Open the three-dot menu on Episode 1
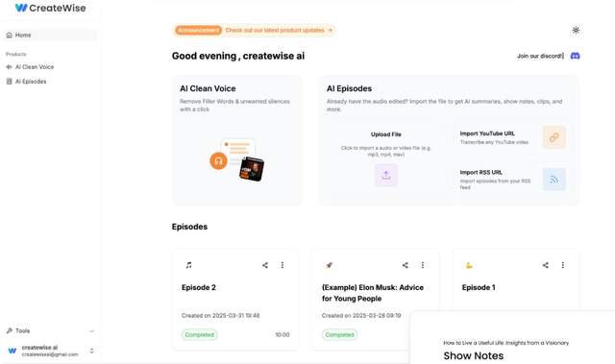 tap(563, 265)
